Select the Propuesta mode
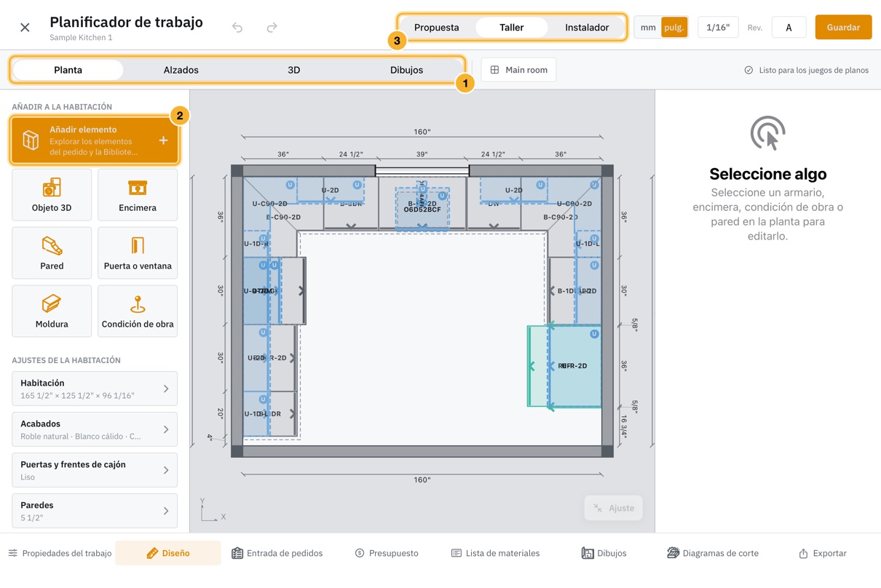This screenshot has width=881, height=588. pos(437,28)
